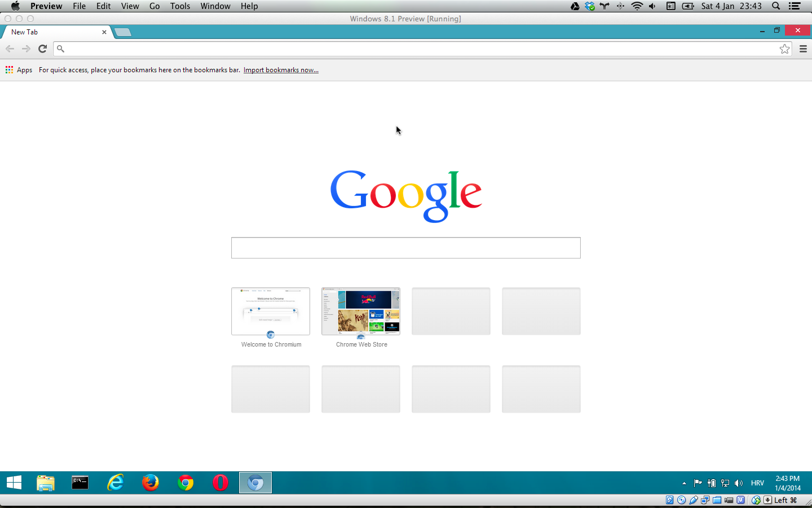Go back using Chromium's back arrow
This screenshot has height=508, width=812.
[x=10, y=49]
